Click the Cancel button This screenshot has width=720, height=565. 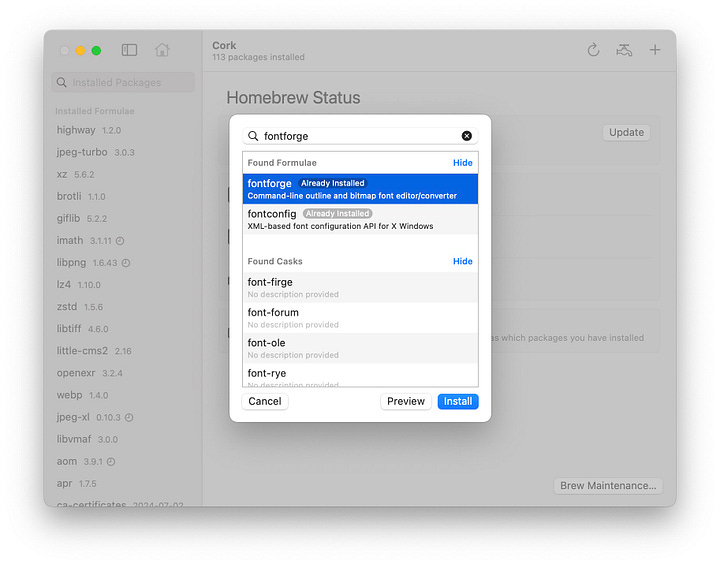click(x=265, y=401)
